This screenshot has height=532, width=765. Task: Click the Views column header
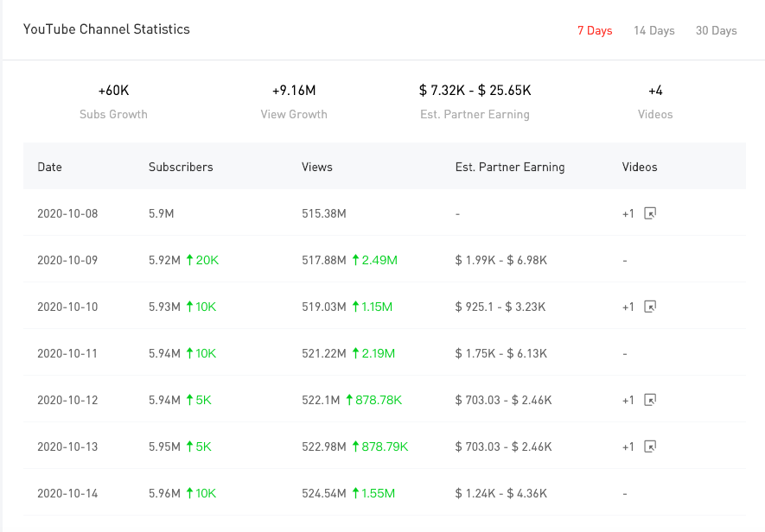[317, 167]
